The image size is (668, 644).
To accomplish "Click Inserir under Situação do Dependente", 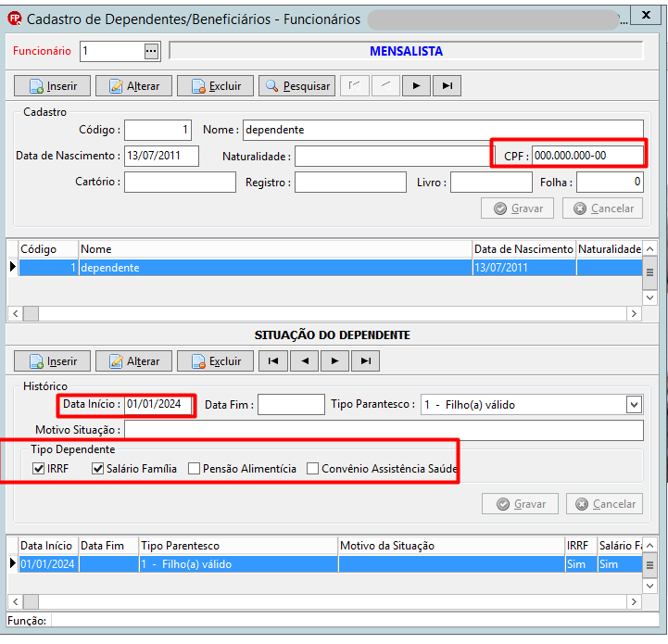I will pos(53,361).
